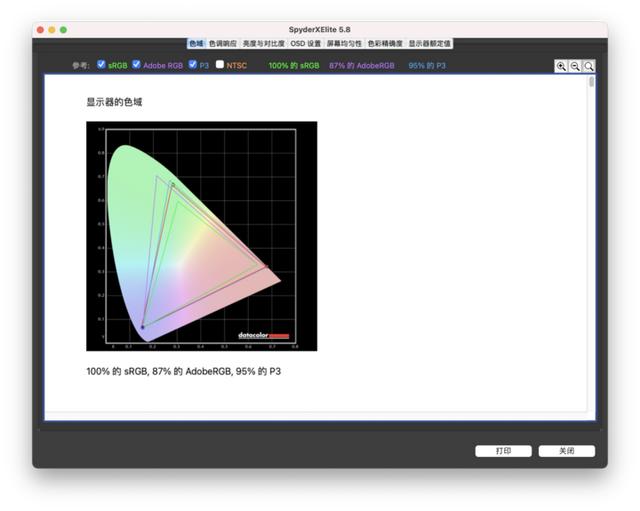
Task: Open the 亮度与对比度 tab
Action: [x=264, y=44]
